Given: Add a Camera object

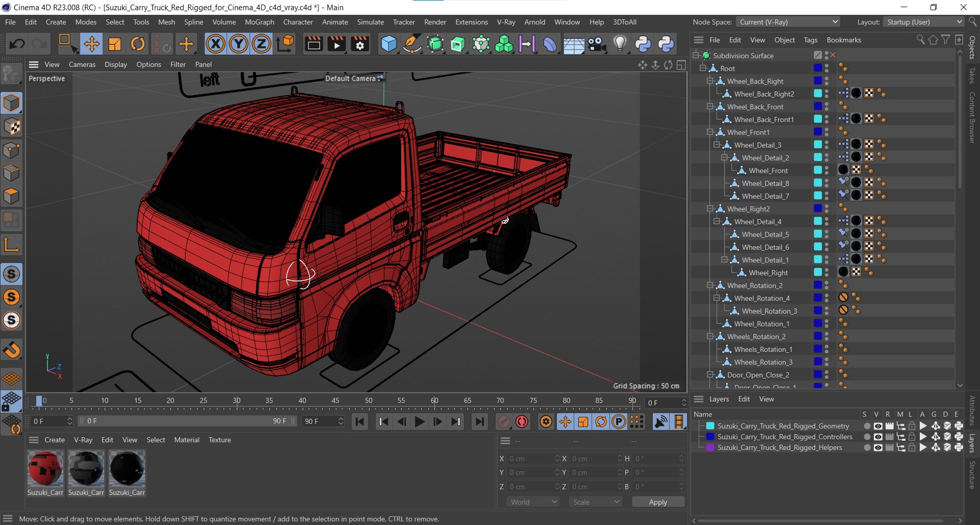Looking at the screenshot, I should (597, 44).
